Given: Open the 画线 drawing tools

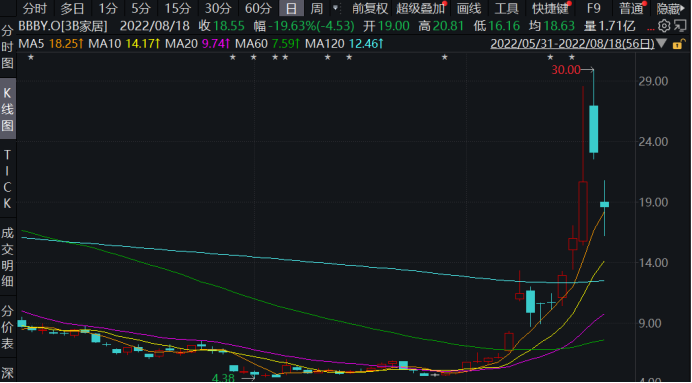Looking at the screenshot, I should (468, 8).
